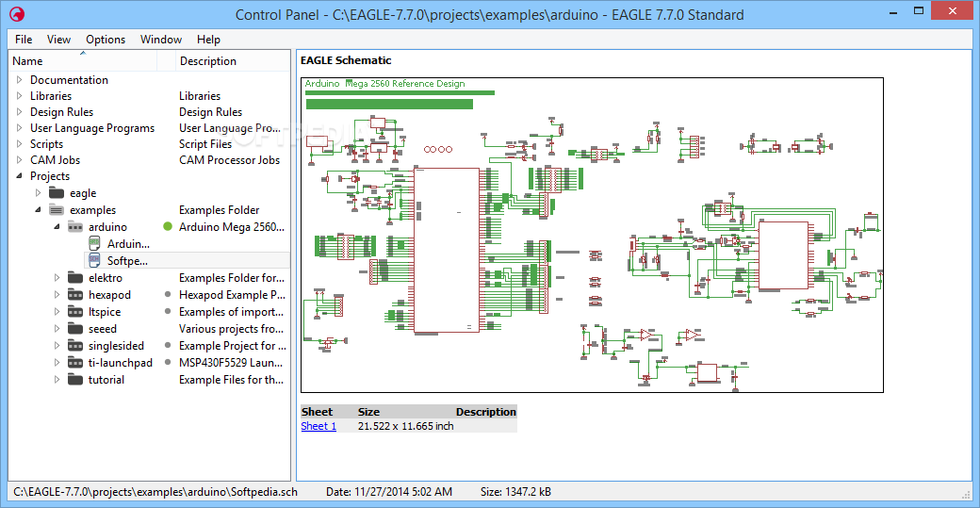980x508 pixels.
Task: Expand the eagle folder node
Action: (38, 192)
